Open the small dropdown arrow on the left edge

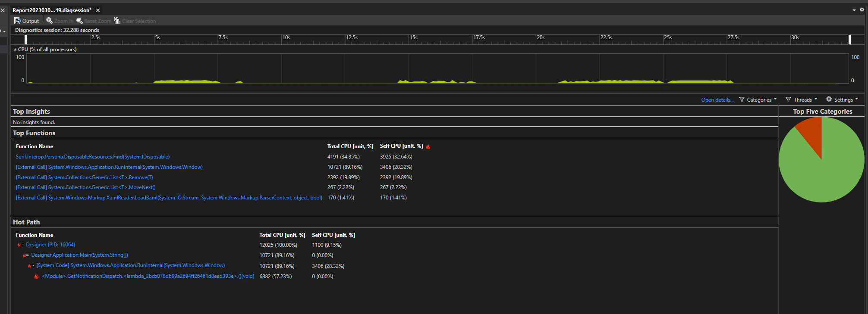coord(4,31)
